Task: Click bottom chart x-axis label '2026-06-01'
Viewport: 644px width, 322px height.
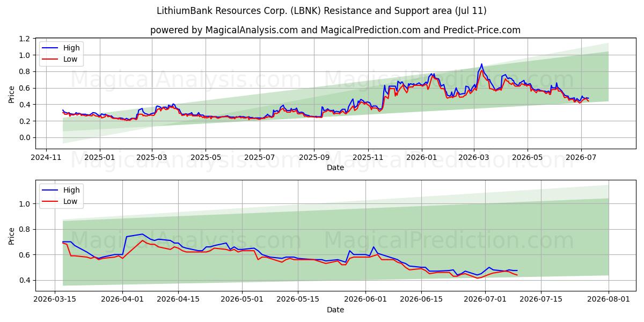Action: (x=365, y=300)
